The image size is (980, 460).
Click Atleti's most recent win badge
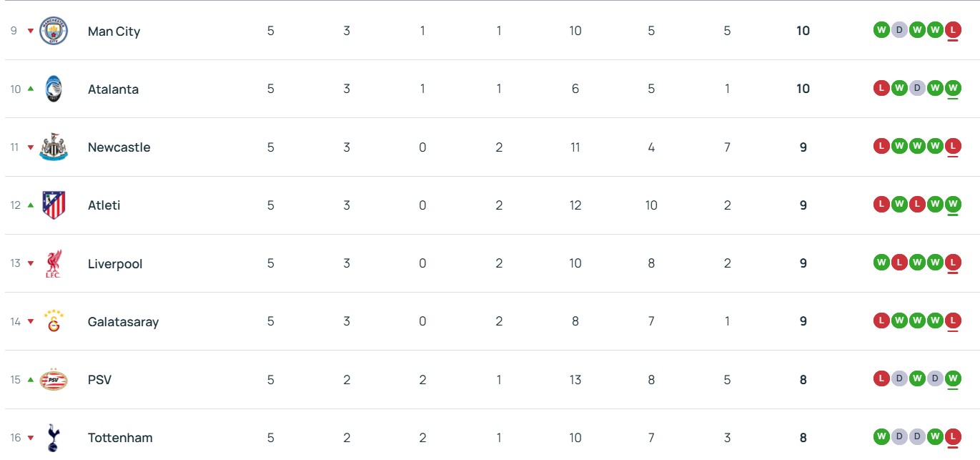coord(952,204)
